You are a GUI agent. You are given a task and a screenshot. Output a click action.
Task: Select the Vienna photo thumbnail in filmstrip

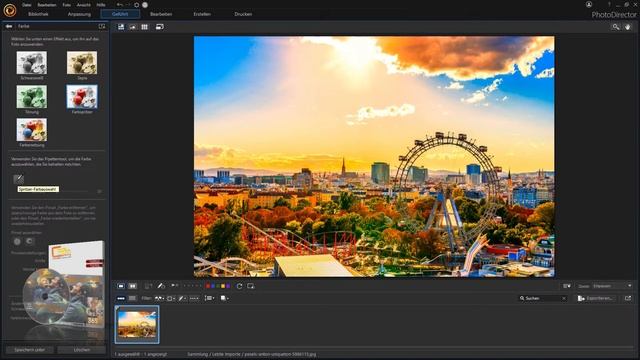click(137, 325)
